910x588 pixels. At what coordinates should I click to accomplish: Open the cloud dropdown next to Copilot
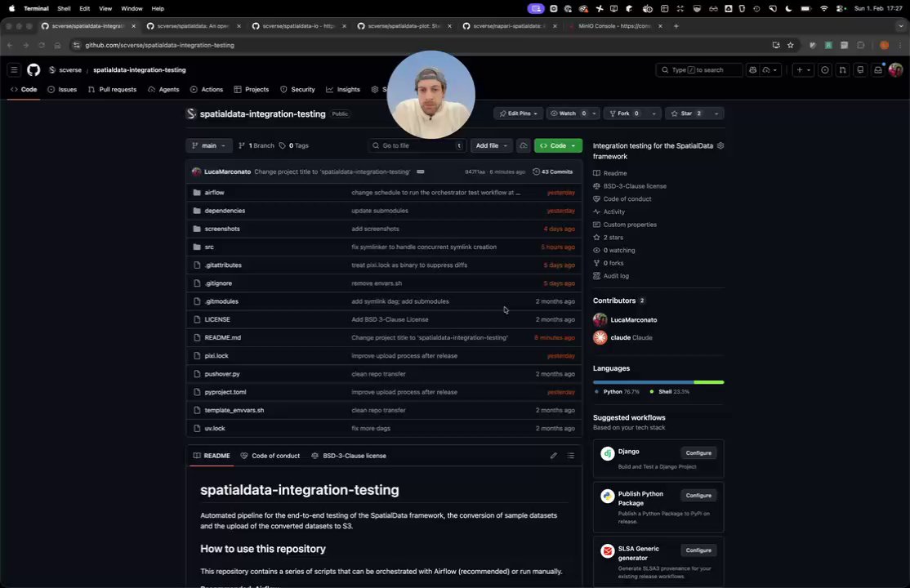769,69
